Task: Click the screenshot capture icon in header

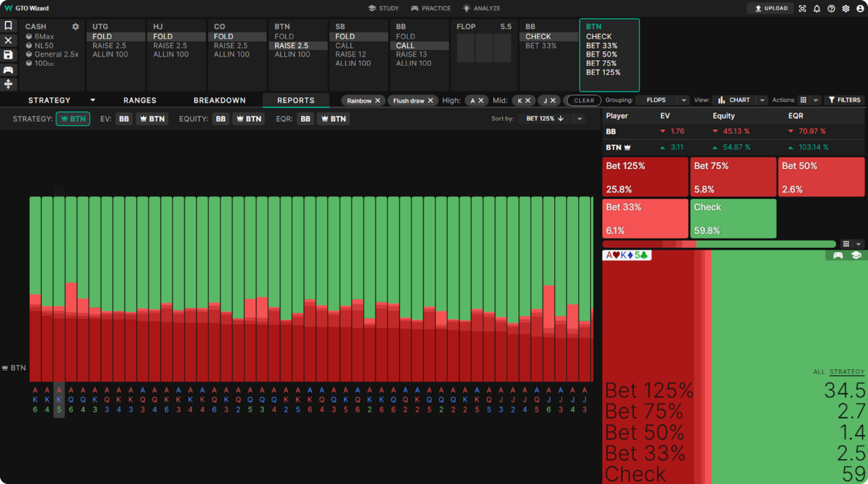Action: point(802,9)
